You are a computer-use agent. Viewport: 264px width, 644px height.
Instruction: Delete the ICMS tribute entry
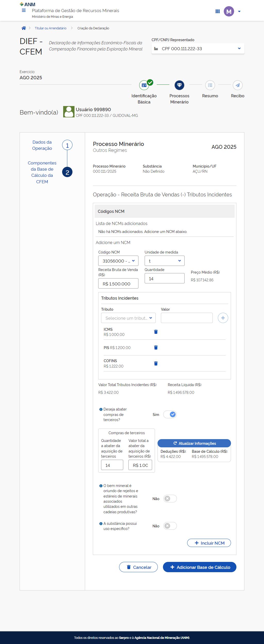pyautogui.click(x=156, y=332)
